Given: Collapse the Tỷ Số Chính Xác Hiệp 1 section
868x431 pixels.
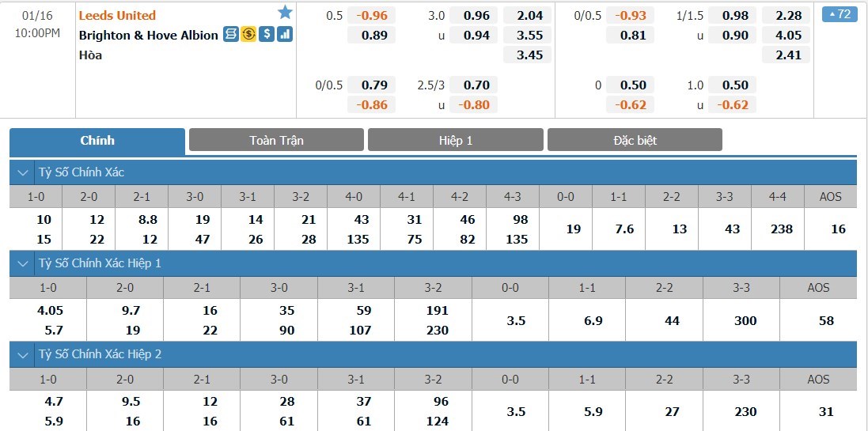Looking at the screenshot, I should [x=21, y=263].
